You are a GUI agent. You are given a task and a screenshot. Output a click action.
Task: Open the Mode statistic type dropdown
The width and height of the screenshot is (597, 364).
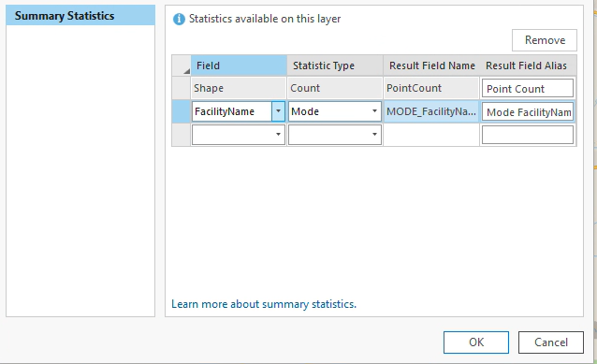374,111
